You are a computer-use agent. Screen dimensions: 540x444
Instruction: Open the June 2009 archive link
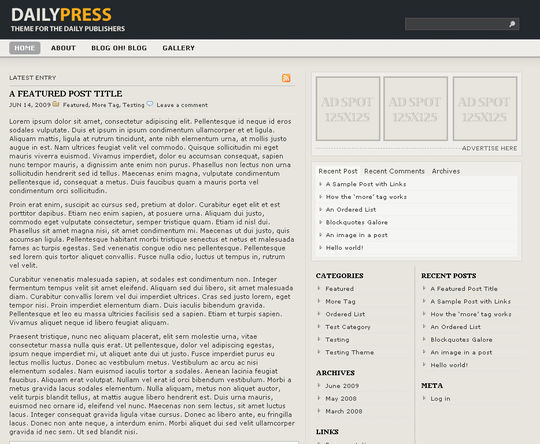coord(342,386)
